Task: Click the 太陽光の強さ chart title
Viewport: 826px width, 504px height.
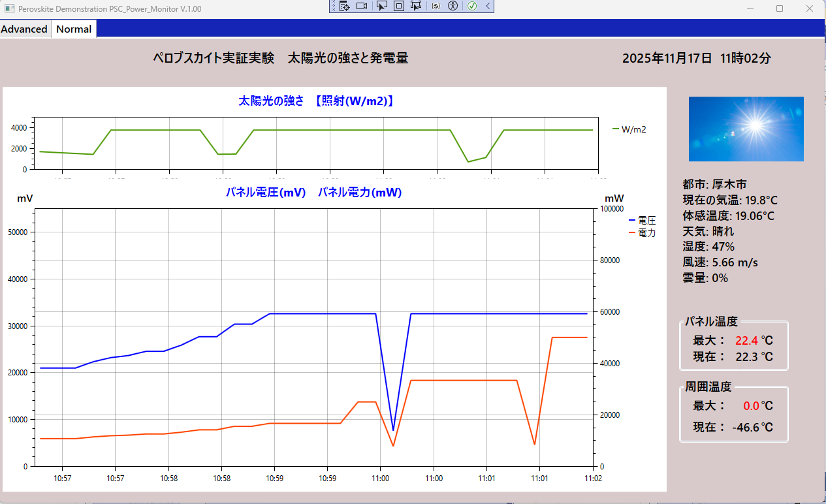Action: [316, 101]
